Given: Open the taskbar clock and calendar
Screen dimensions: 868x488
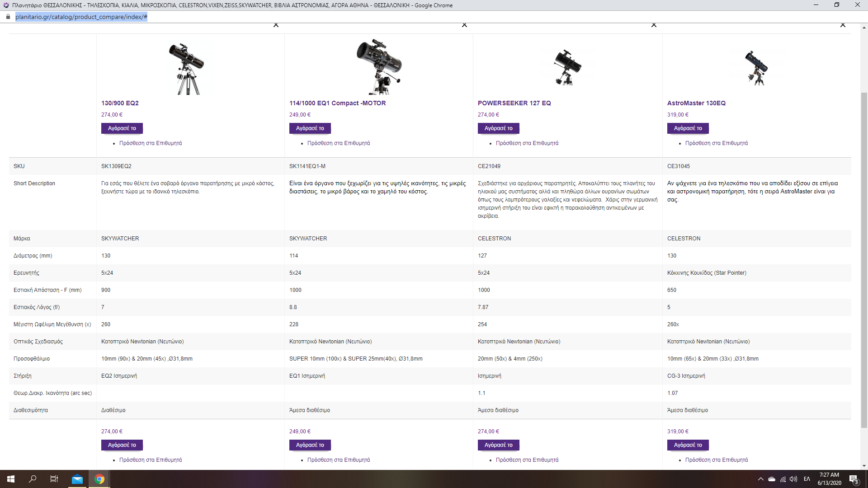Looking at the screenshot, I should pos(829,479).
